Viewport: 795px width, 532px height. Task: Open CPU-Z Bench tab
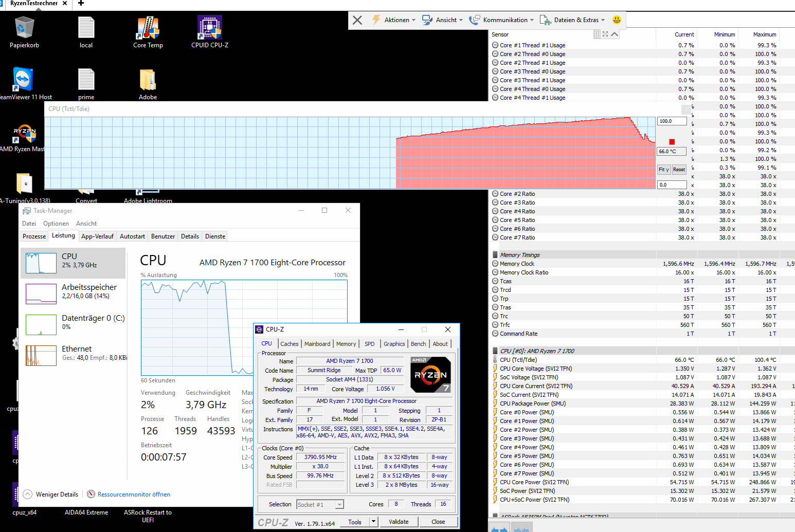(x=419, y=344)
